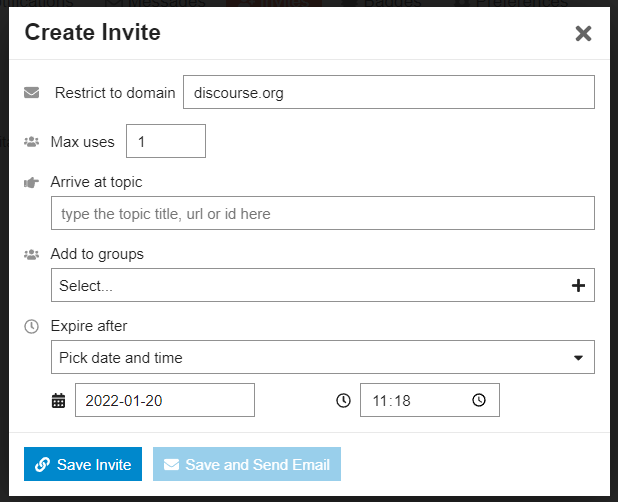Viewport: 618px width, 502px height.
Task: Click Save and Send Email button
Action: (x=247, y=464)
